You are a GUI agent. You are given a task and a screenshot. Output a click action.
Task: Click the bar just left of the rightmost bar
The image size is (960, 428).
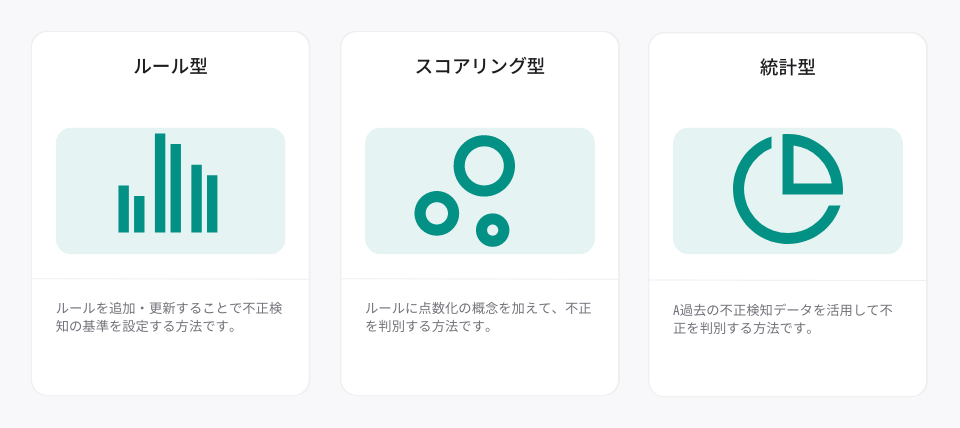point(197,198)
